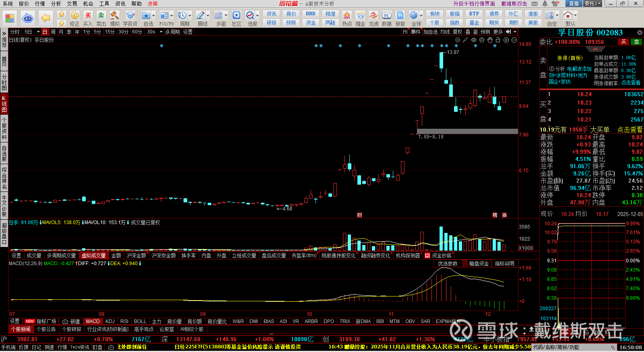Click the chart zoom-in plus icon
Image resolution: width=644 pixels, height=352 pixels.
point(506,40)
